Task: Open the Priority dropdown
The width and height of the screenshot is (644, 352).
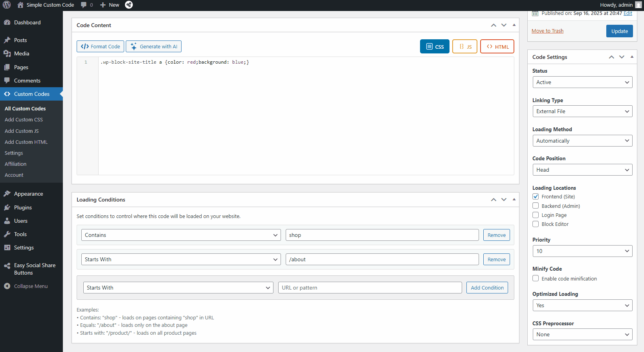Action: pos(582,251)
